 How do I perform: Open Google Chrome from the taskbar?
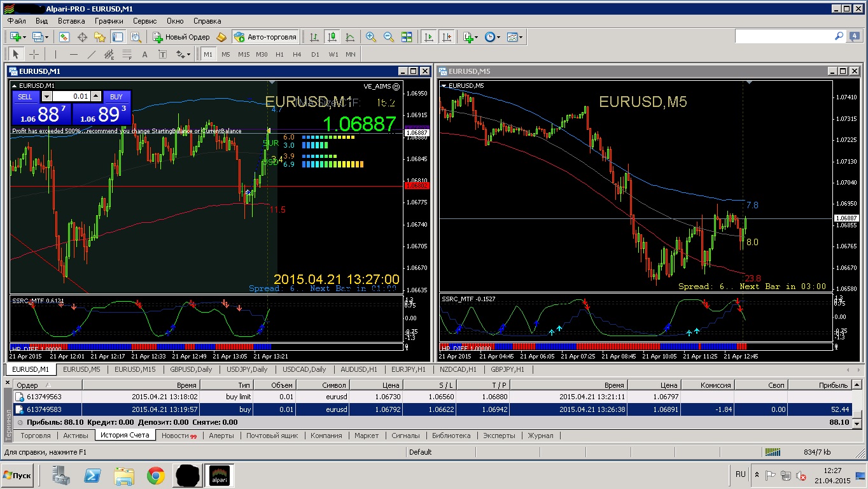click(x=156, y=475)
